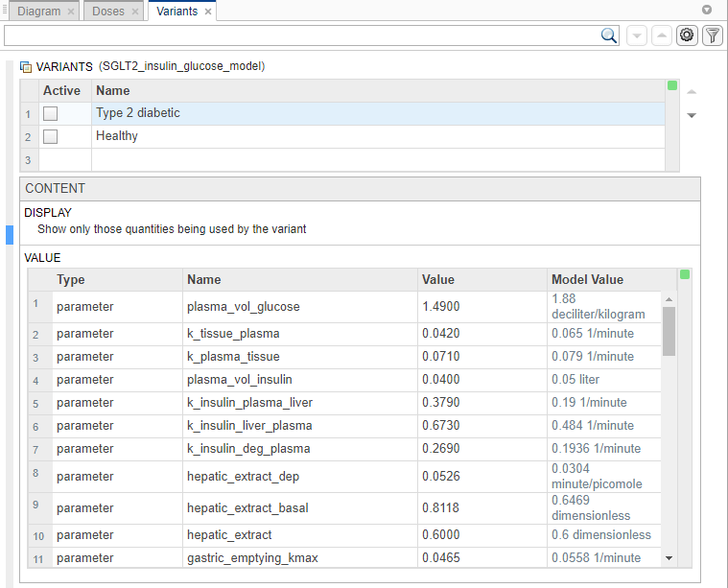Enable the Healthy variant checkbox
This screenshot has height=588, width=728.
tap(50, 136)
